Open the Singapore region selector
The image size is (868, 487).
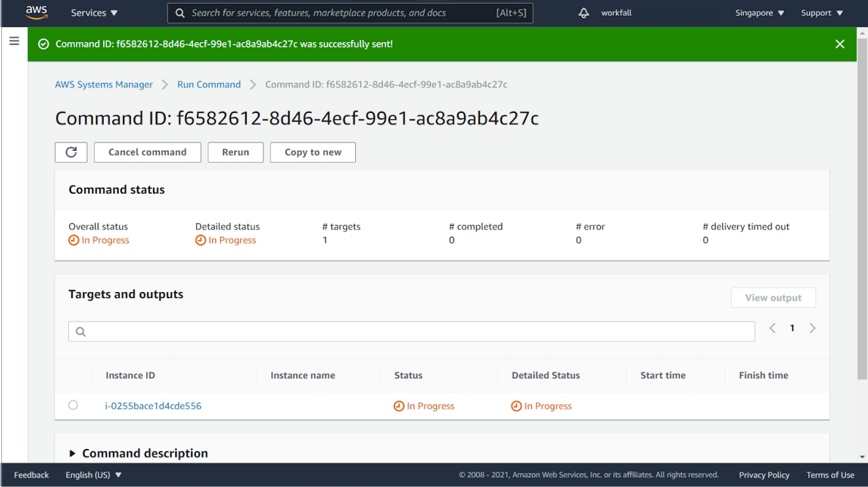click(x=760, y=13)
